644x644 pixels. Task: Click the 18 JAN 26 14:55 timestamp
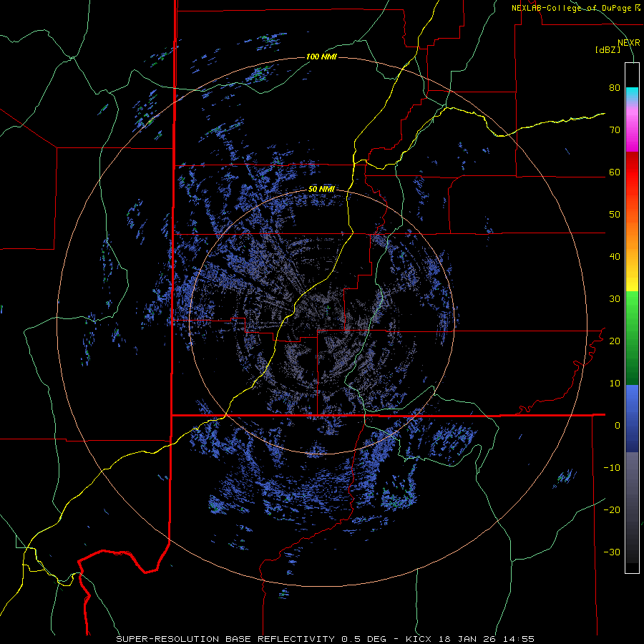coord(487,639)
